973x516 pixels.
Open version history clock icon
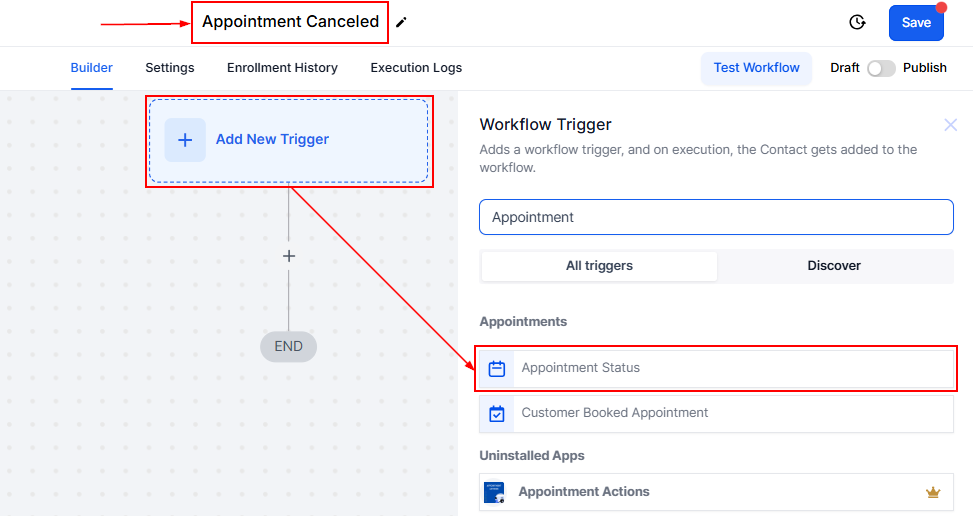856,22
